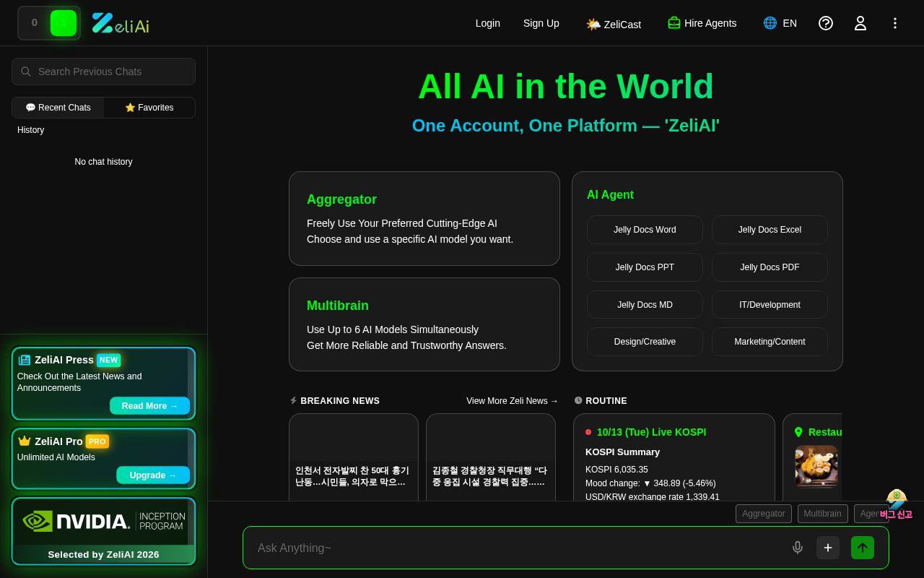Switch to the Favorites tab
The image size is (924, 578).
(149, 108)
